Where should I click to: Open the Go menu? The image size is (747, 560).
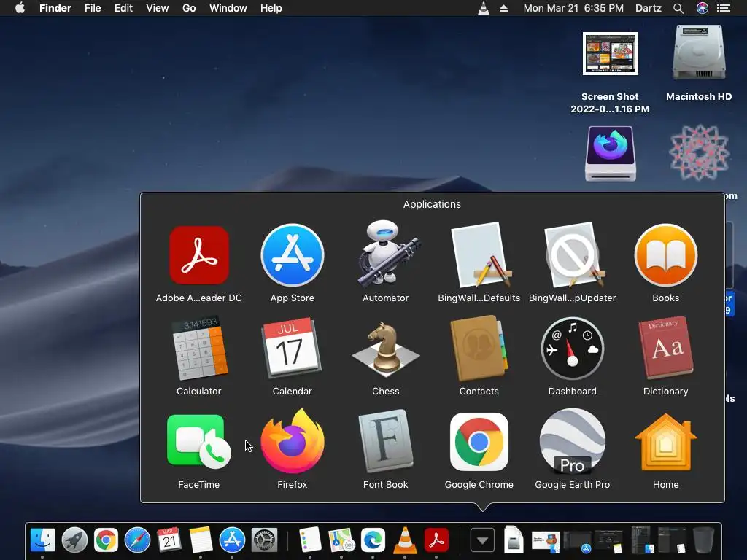click(x=189, y=8)
